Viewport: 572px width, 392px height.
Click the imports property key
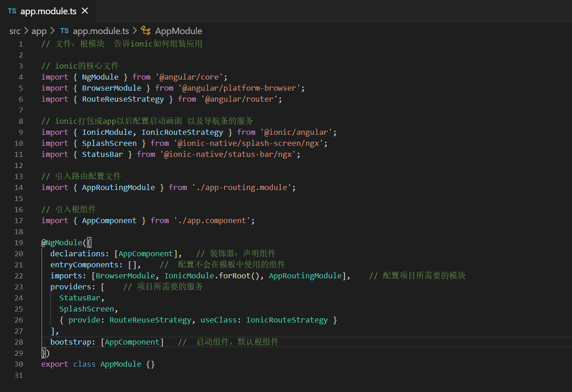pyautogui.click(x=66, y=276)
